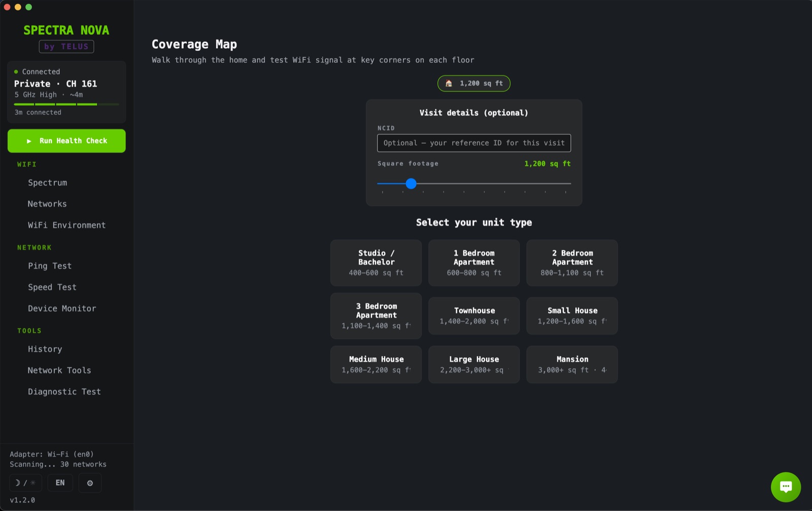This screenshot has width=812, height=511.
Task: Click the house icon in the 1,200 sq ft badge
Action: click(449, 83)
